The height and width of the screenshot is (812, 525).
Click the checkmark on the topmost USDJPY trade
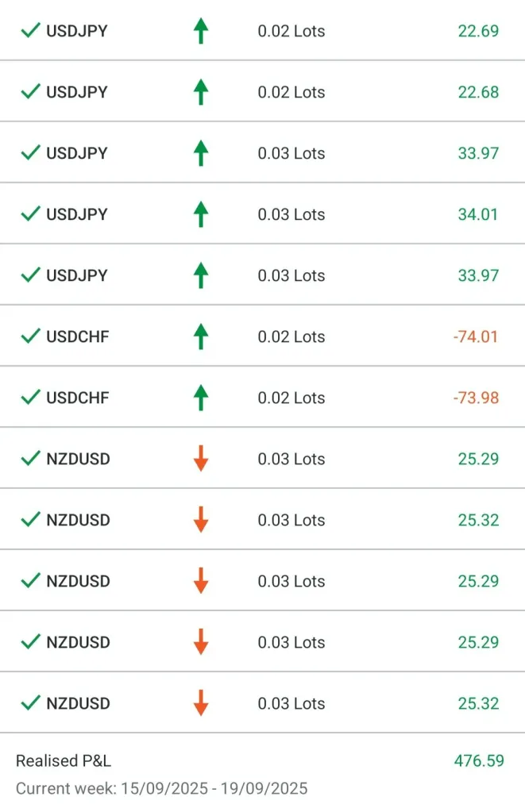[x=30, y=31]
